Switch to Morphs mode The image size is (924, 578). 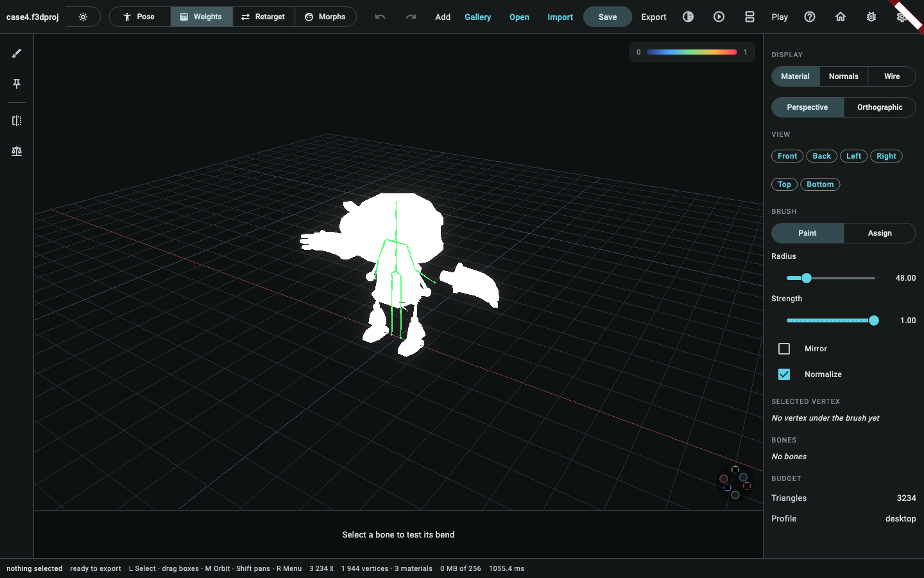click(x=325, y=17)
